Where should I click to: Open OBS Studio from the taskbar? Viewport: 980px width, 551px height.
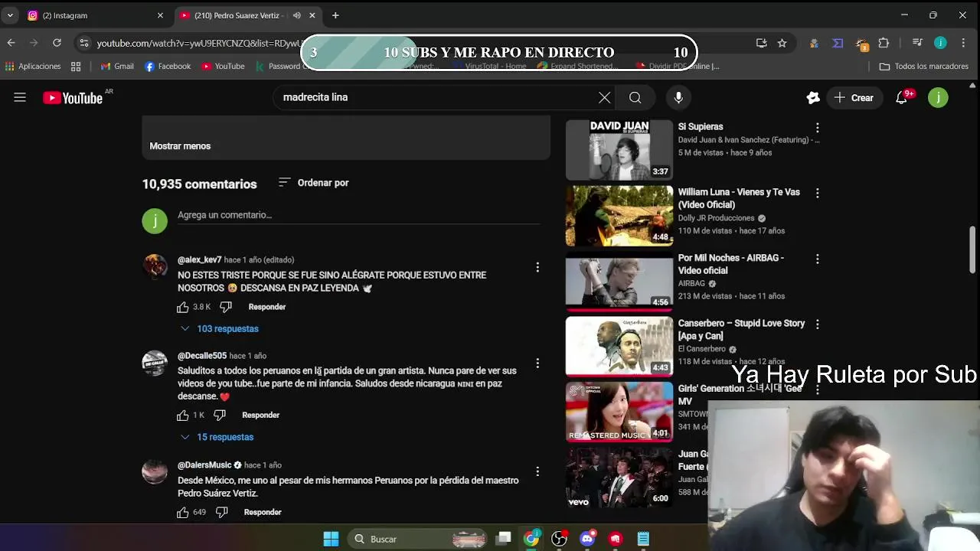pyautogui.click(x=560, y=539)
